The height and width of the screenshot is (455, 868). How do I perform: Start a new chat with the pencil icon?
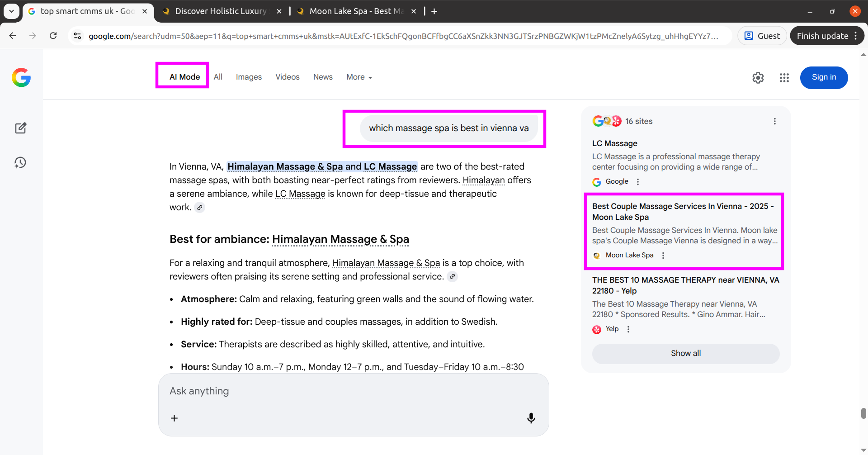pyautogui.click(x=21, y=128)
